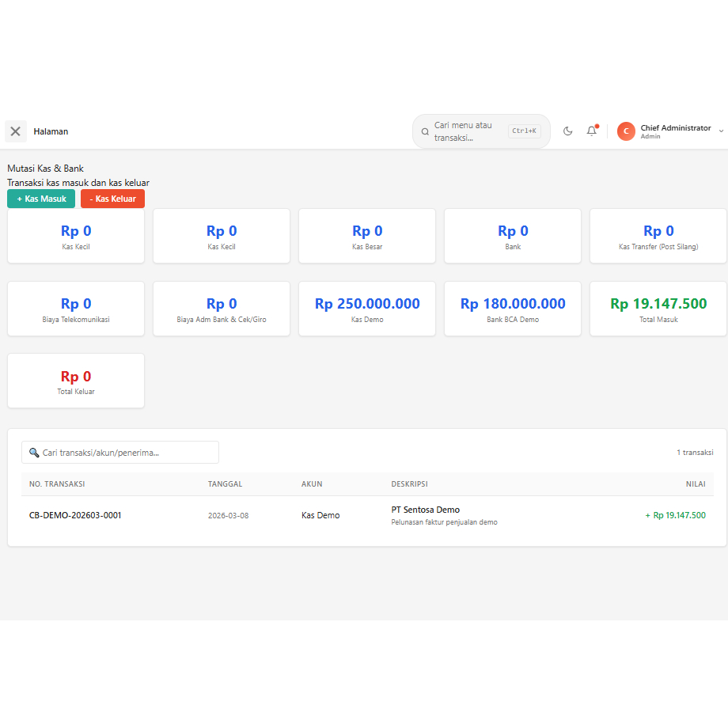Close the sidebar with the X icon
728x728 pixels.
(x=15, y=131)
